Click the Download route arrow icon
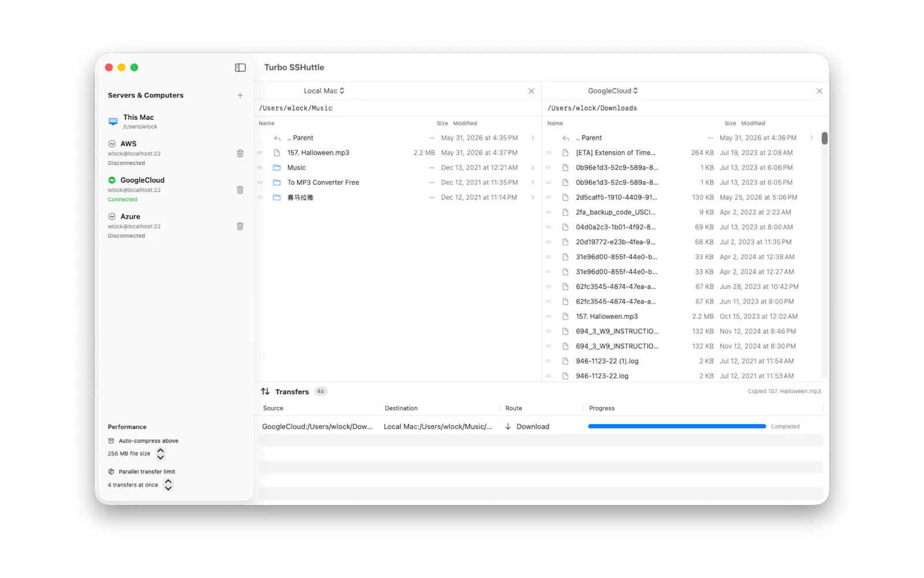The height and width of the screenshot is (578, 924). pos(508,427)
